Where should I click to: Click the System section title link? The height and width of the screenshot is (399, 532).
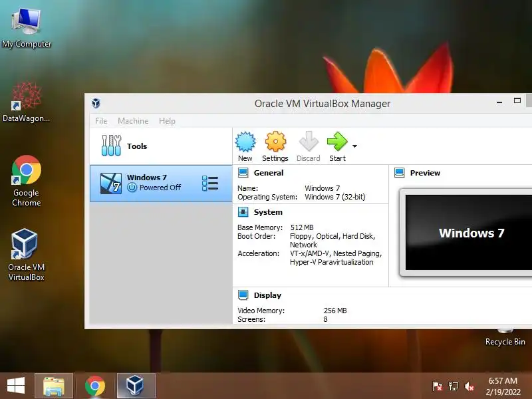point(268,212)
